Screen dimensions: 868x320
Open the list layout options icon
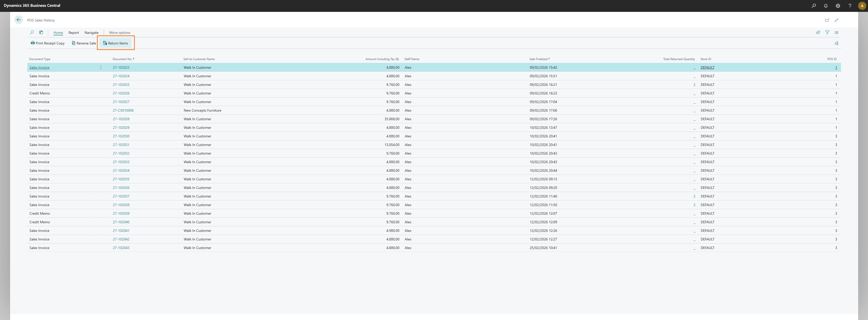click(836, 33)
